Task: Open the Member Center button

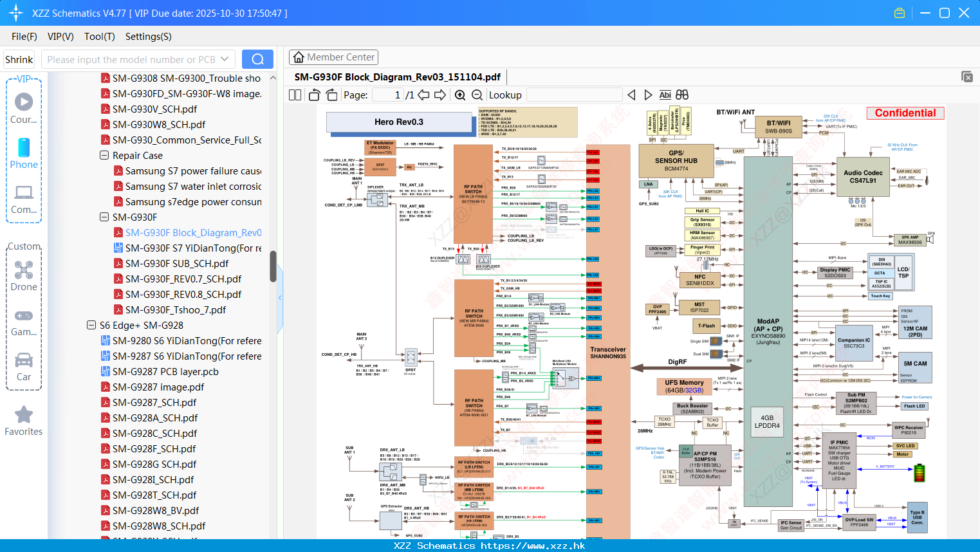Action: (x=333, y=57)
